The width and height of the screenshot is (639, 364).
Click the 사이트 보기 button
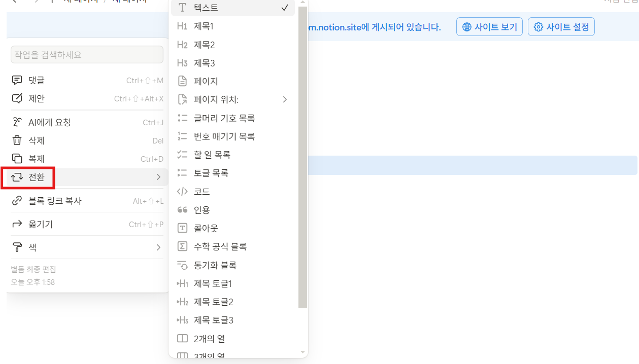tap(489, 26)
